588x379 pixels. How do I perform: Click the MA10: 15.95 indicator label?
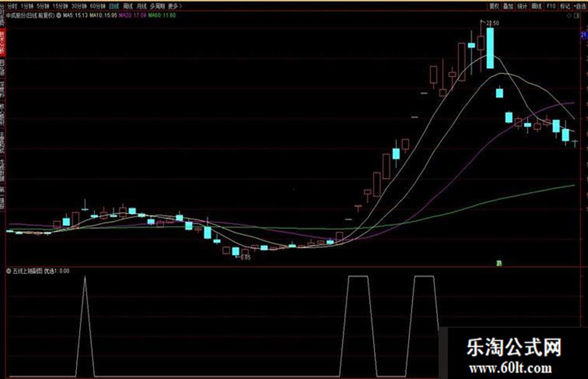103,16
